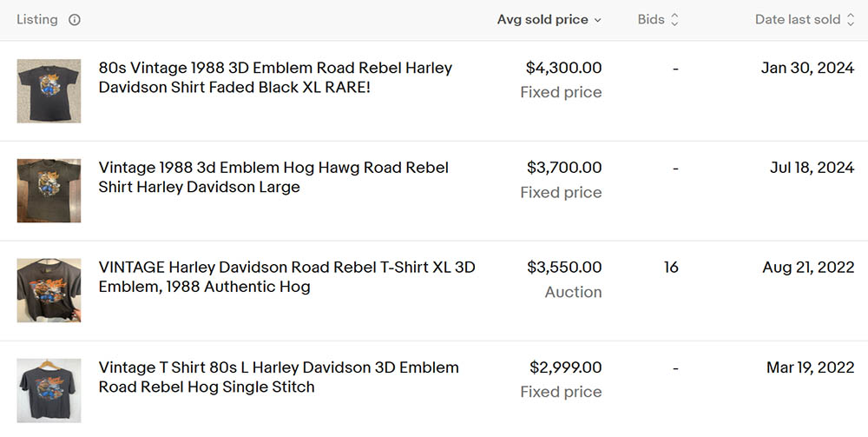Open the Faded Black XL RARE shirt thumbnail

tap(49, 91)
